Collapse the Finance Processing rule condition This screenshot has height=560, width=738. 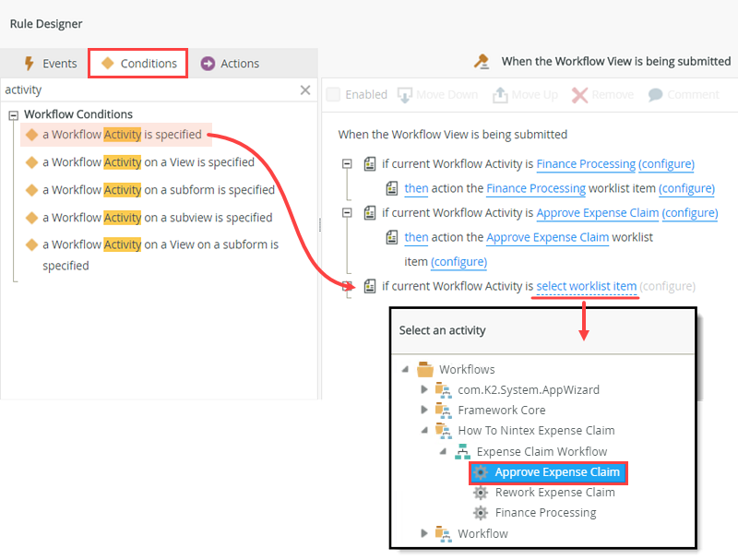tap(347, 164)
